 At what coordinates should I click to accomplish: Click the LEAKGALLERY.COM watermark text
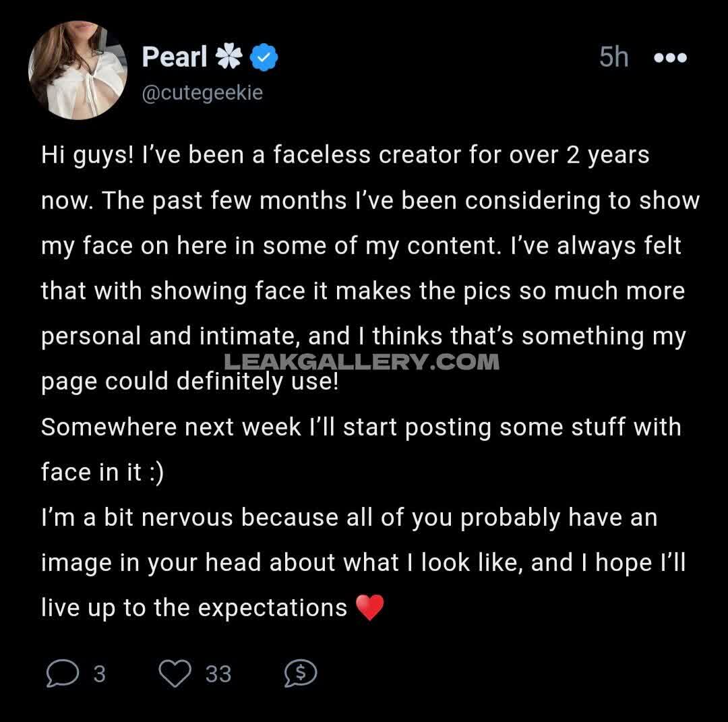coord(361,362)
